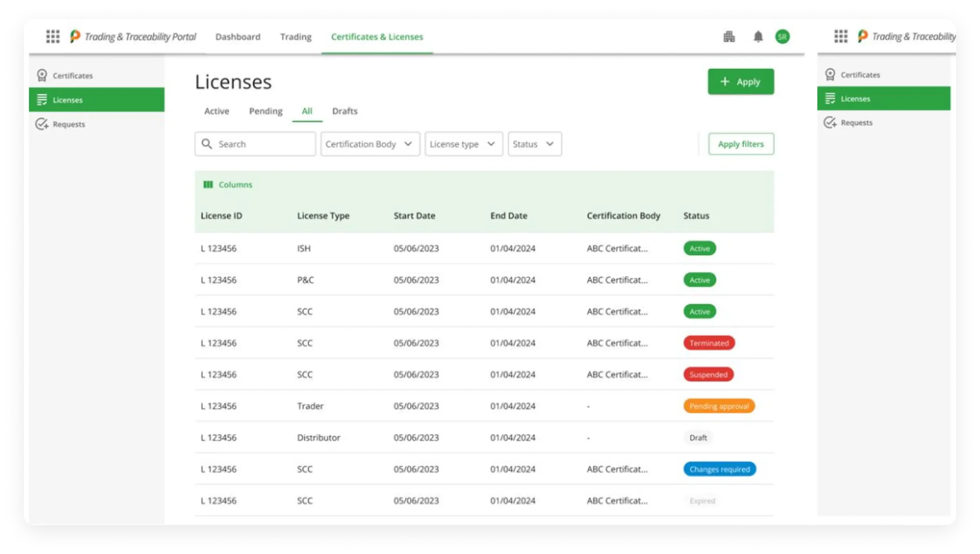Expand the License type dropdown
Image resolution: width=980 pixels, height=554 pixels.
pyautogui.click(x=463, y=144)
